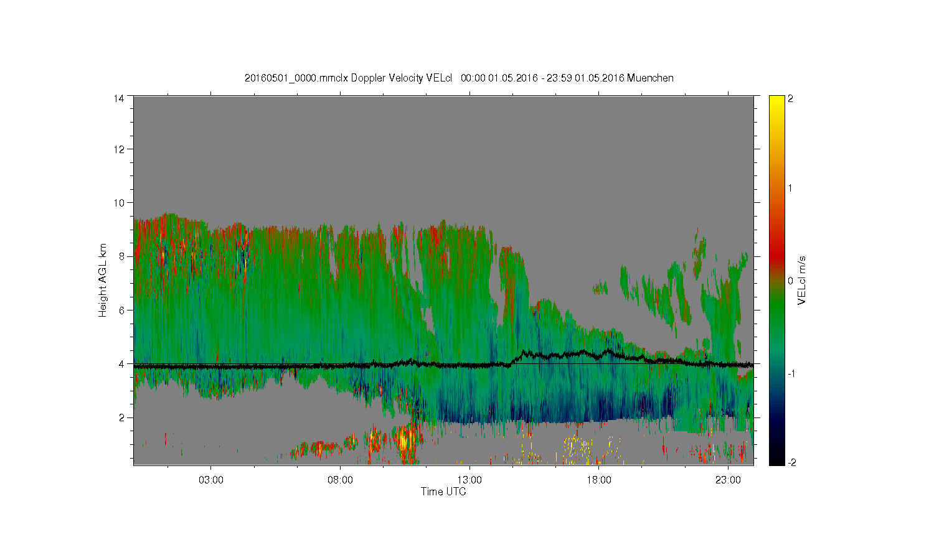Click the height axis label 12
Viewport: 934px width, 560px height.
tap(119, 149)
